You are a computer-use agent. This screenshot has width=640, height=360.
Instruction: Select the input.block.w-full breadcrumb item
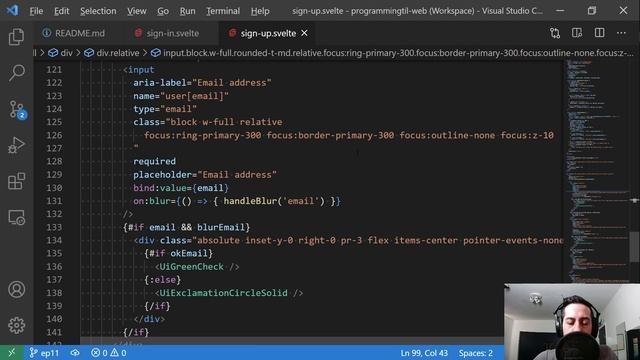[392, 53]
